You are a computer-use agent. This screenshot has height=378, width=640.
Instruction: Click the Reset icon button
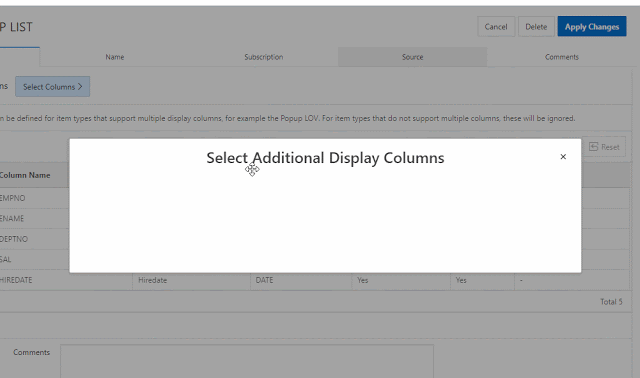tap(604, 147)
